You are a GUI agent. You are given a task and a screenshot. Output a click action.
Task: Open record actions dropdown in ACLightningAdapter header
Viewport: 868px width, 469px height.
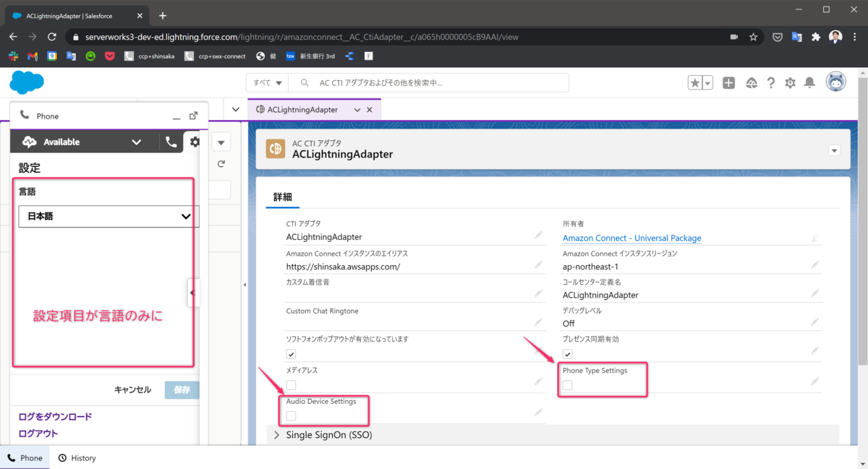point(834,150)
